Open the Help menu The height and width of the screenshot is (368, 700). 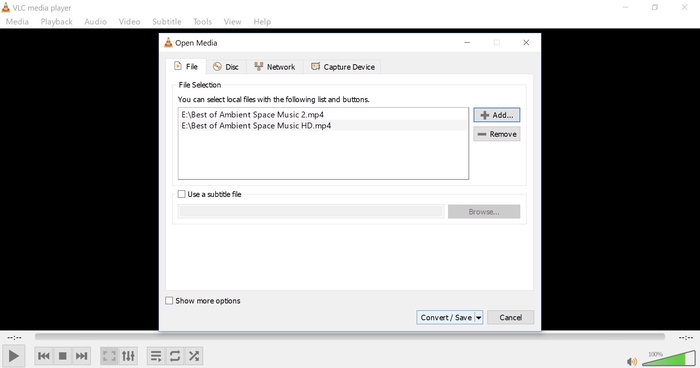coord(262,21)
